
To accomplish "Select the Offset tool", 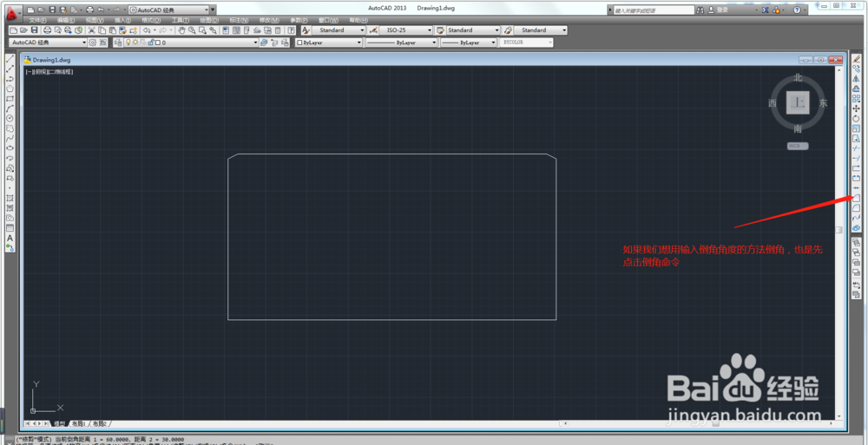I will (x=857, y=88).
